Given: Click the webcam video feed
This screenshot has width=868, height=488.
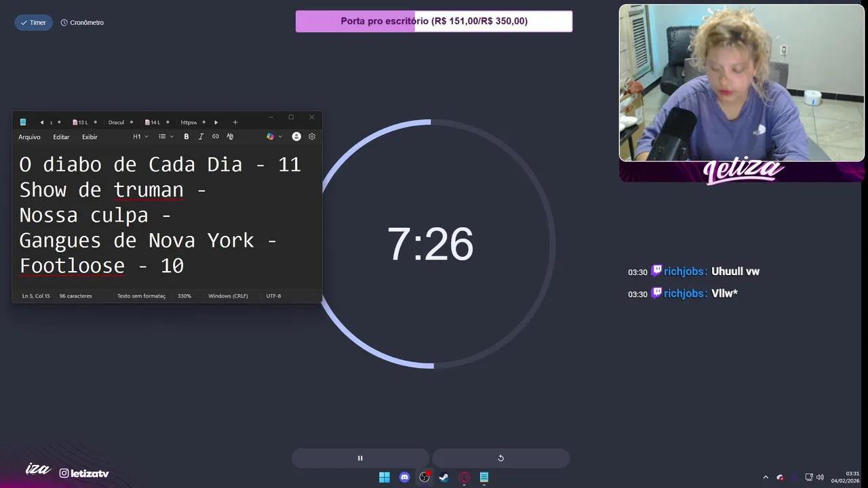Looking at the screenshot, I should pyautogui.click(x=742, y=83).
